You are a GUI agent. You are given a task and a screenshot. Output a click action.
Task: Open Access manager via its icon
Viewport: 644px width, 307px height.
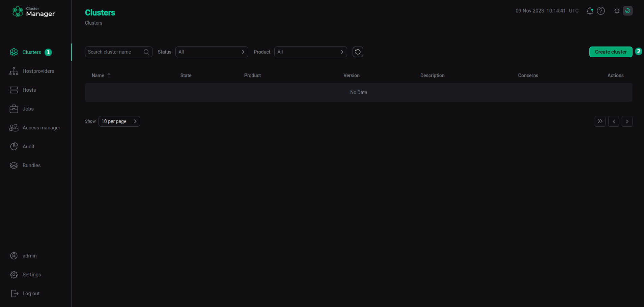coord(13,127)
